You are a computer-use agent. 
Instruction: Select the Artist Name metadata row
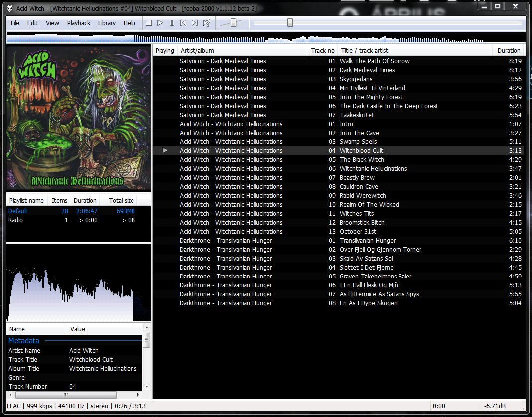[75, 351]
